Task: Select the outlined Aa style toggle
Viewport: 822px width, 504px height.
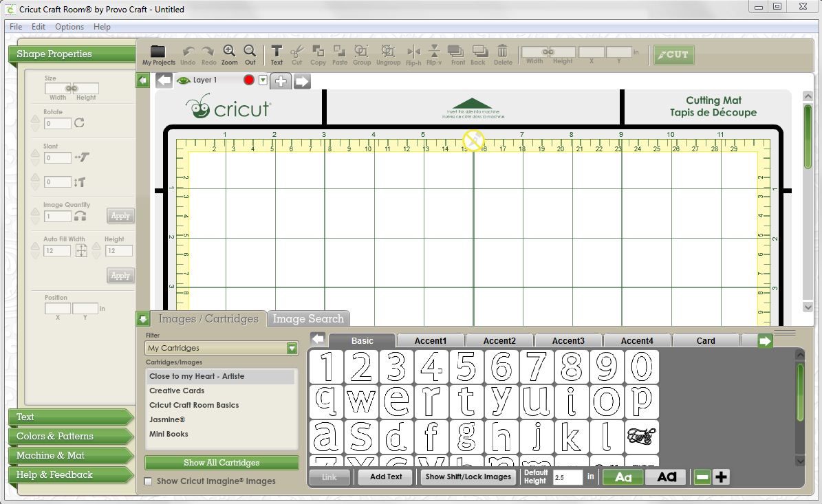Action: point(623,476)
